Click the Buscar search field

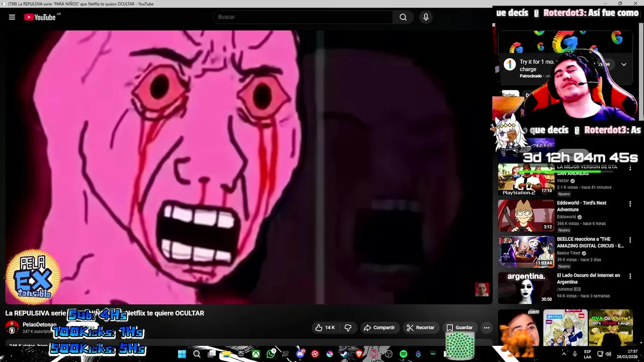pos(303,17)
